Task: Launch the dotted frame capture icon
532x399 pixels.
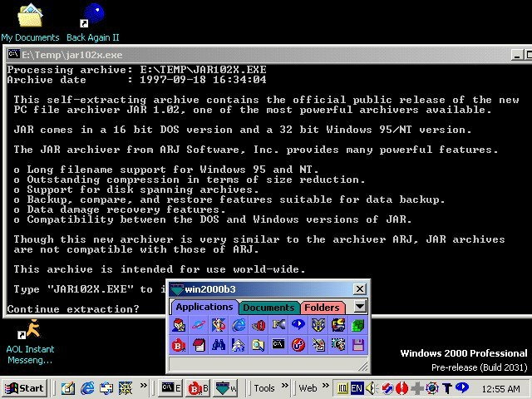Action: point(338,345)
